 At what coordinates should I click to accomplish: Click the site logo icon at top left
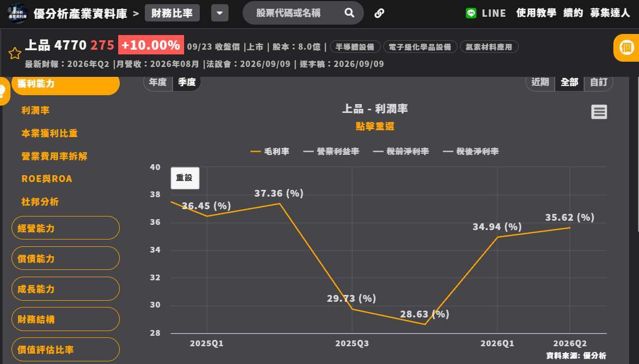pyautogui.click(x=17, y=13)
